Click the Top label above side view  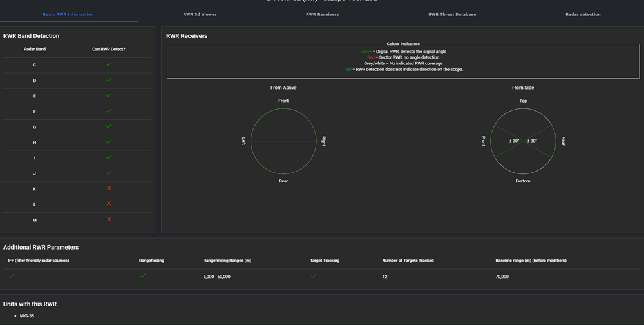click(523, 101)
